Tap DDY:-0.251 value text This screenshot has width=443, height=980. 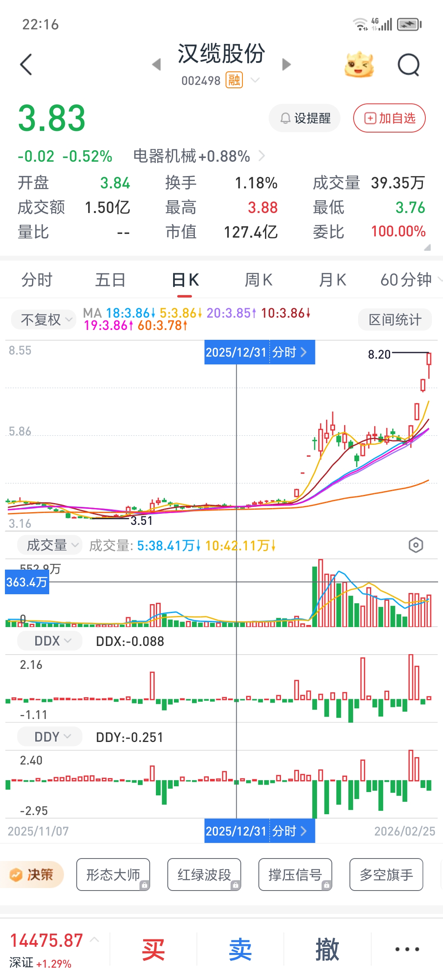coord(130,737)
